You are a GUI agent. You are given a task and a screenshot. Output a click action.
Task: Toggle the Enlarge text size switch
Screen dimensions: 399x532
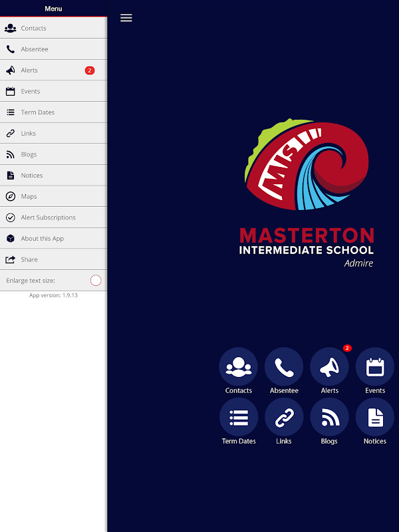point(96,281)
